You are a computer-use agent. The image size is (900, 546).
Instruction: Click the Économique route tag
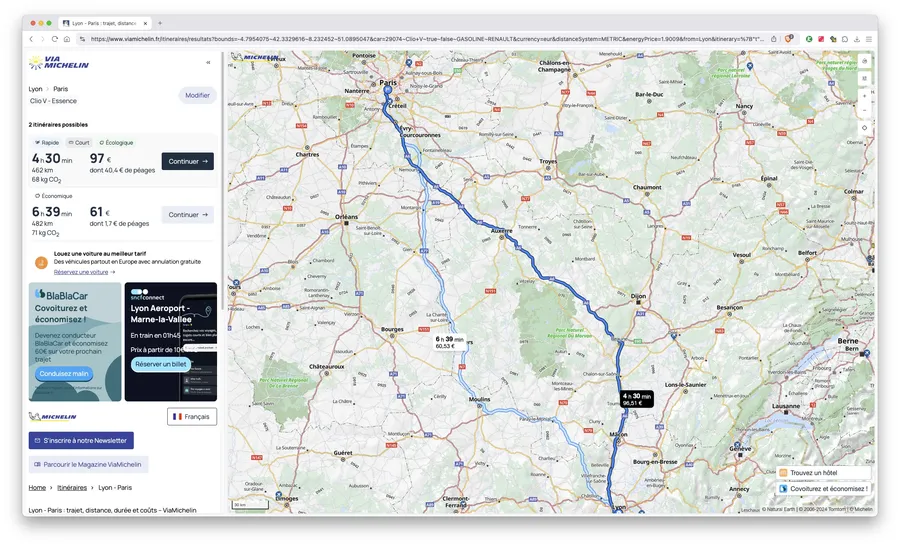(x=53, y=196)
